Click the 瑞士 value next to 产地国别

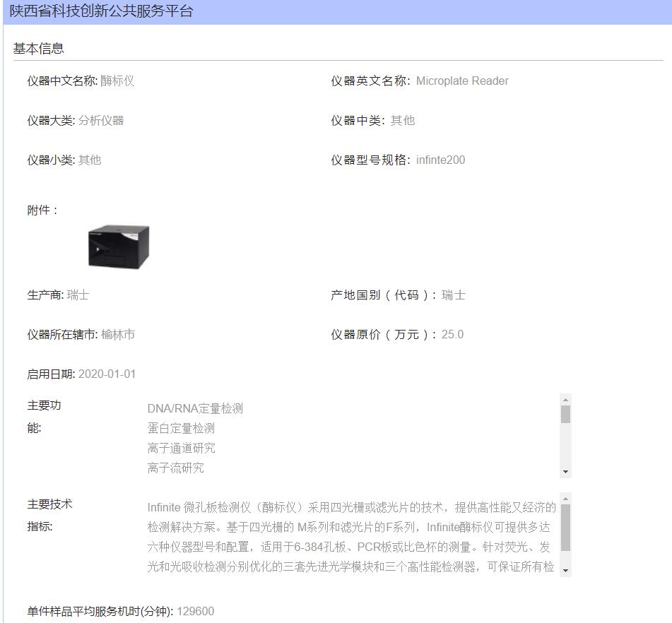(x=453, y=295)
